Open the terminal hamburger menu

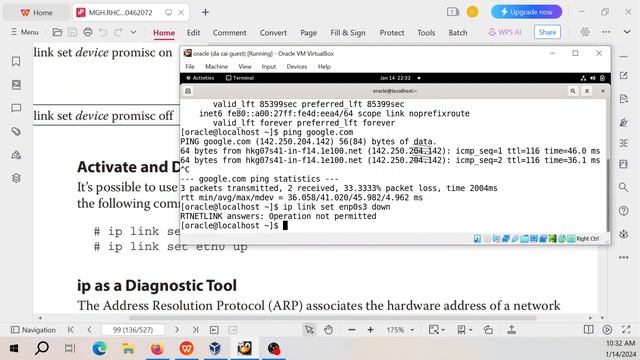[x=587, y=91]
